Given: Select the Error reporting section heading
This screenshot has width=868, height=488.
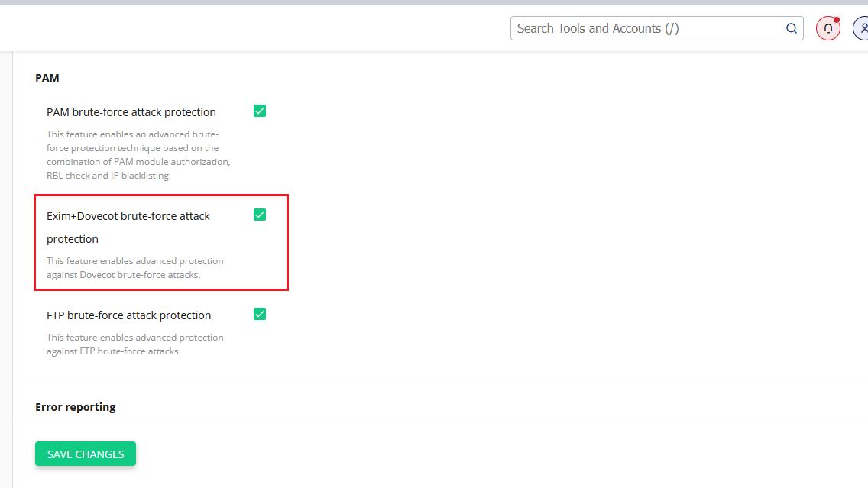Looking at the screenshot, I should pos(76,407).
